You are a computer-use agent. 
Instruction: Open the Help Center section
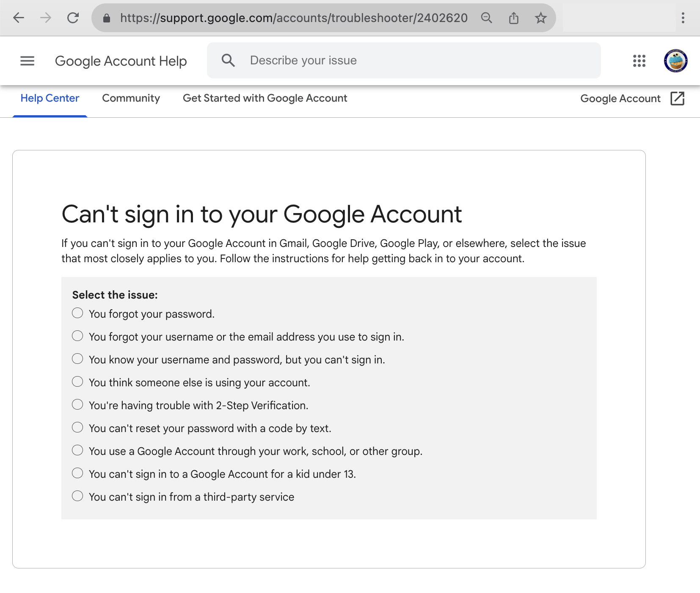(50, 98)
